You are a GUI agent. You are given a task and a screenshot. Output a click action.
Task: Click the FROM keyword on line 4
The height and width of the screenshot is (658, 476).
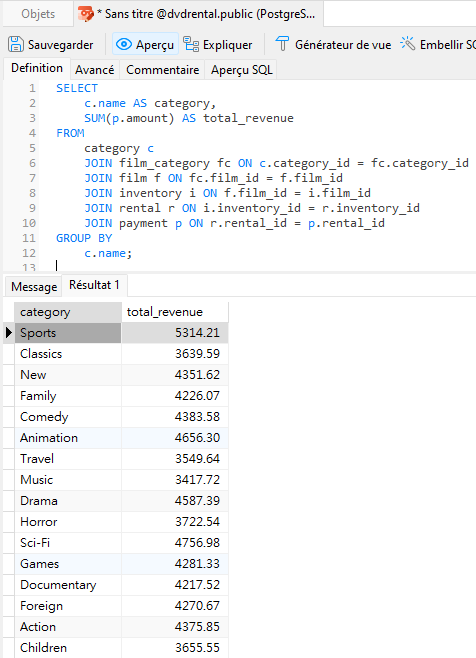[x=70, y=133]
